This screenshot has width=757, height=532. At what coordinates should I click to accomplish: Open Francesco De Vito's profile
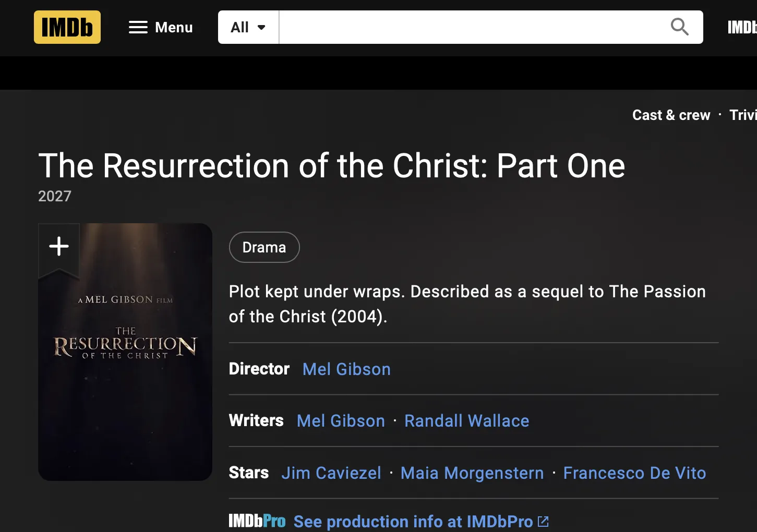634,473
